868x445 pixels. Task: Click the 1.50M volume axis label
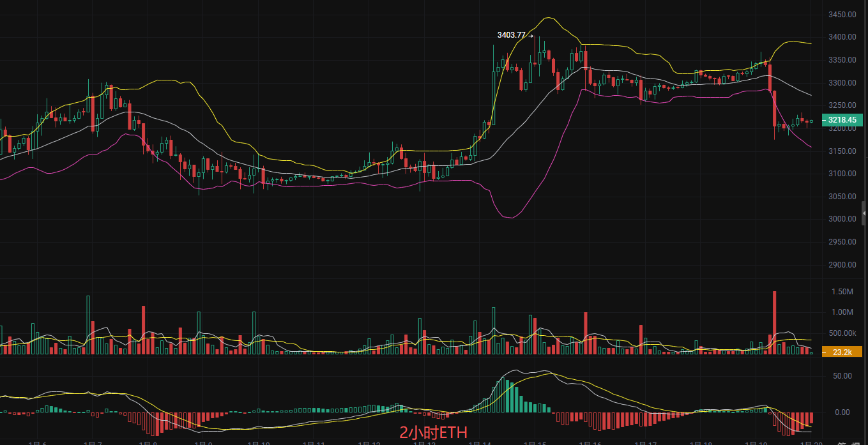pos(842,292)
